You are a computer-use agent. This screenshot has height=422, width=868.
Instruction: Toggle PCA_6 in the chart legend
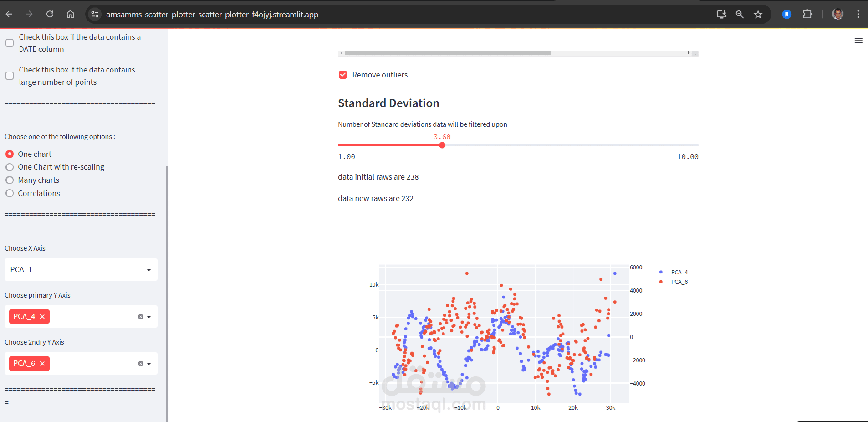pyautogui.click(x=679, y=282)
